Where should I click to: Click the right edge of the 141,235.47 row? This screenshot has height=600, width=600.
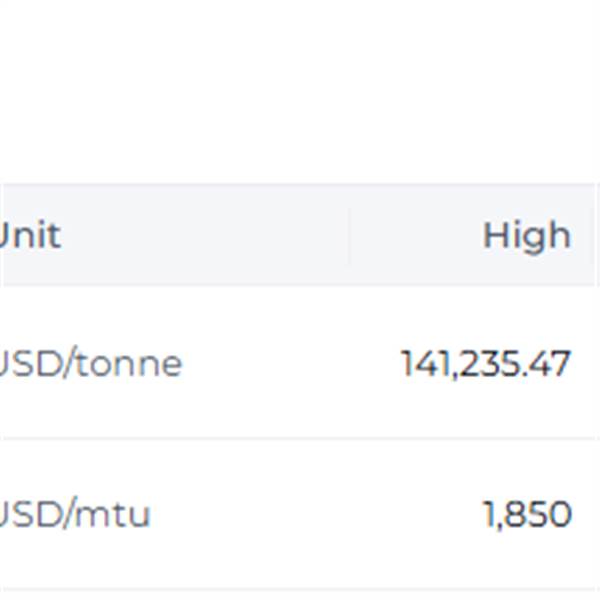592,363
